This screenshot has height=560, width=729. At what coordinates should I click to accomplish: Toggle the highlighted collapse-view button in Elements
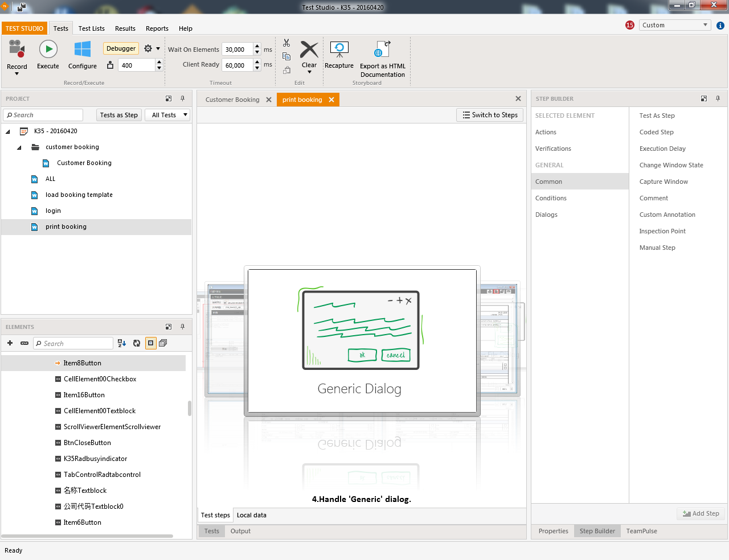click(150, 343)
